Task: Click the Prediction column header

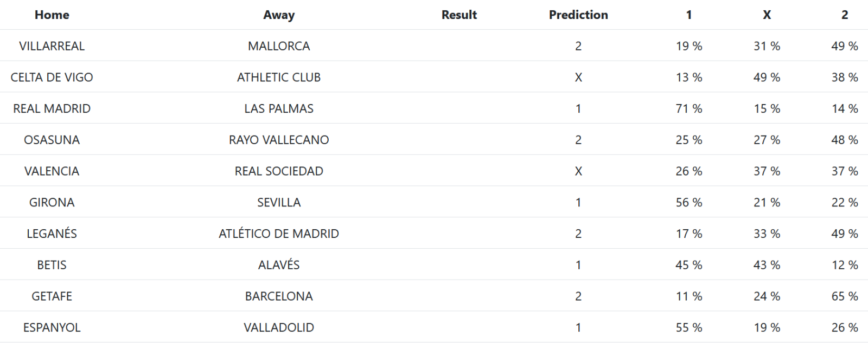Action: point(578,15)
